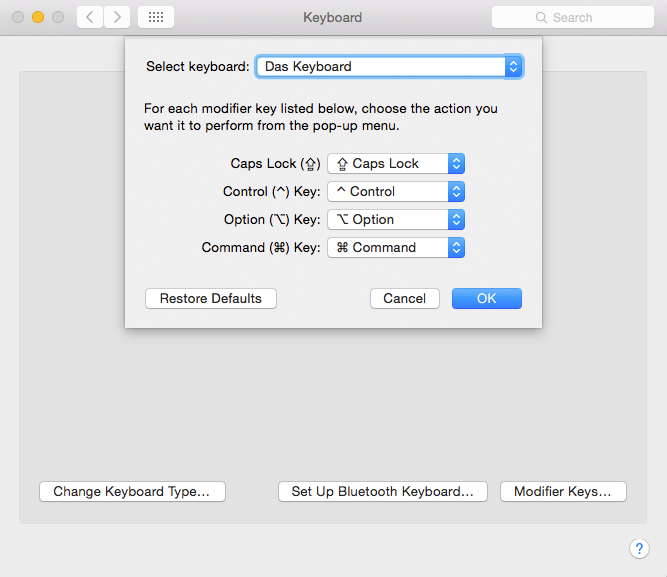667x577 pixels.
Task: Open the Caps Lock action pop-up menu
Action: click(396, 163)
